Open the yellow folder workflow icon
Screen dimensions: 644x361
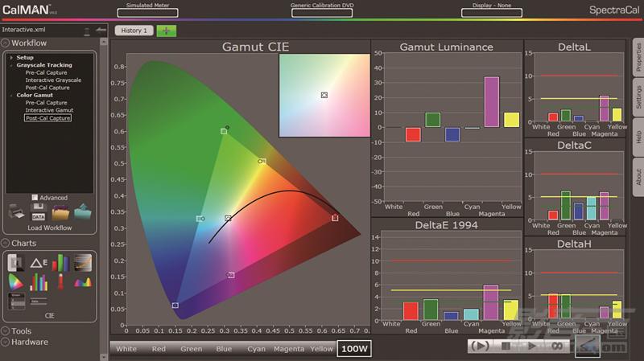[x=60, y=211]
